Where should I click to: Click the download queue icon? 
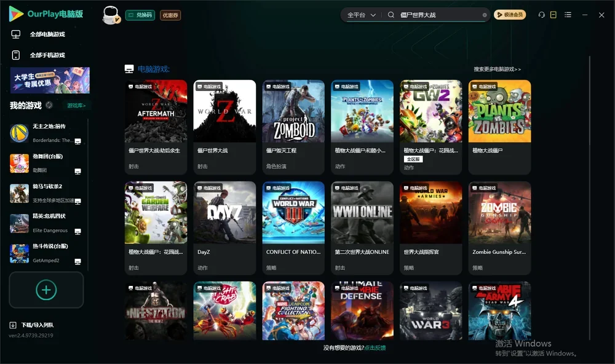tap(13, 325)
